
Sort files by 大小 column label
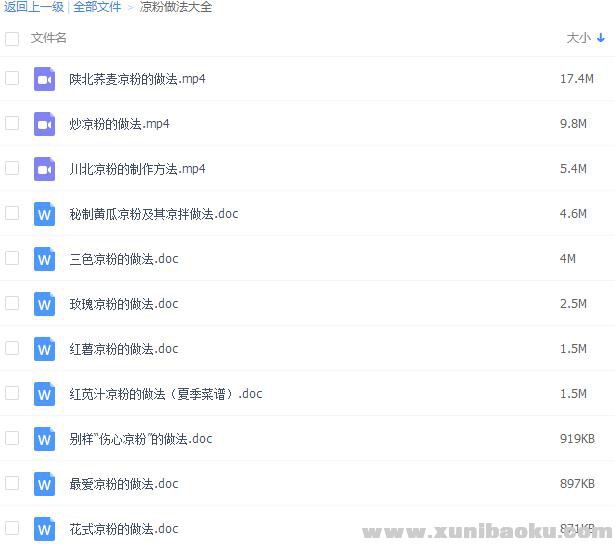click(578, 38)
